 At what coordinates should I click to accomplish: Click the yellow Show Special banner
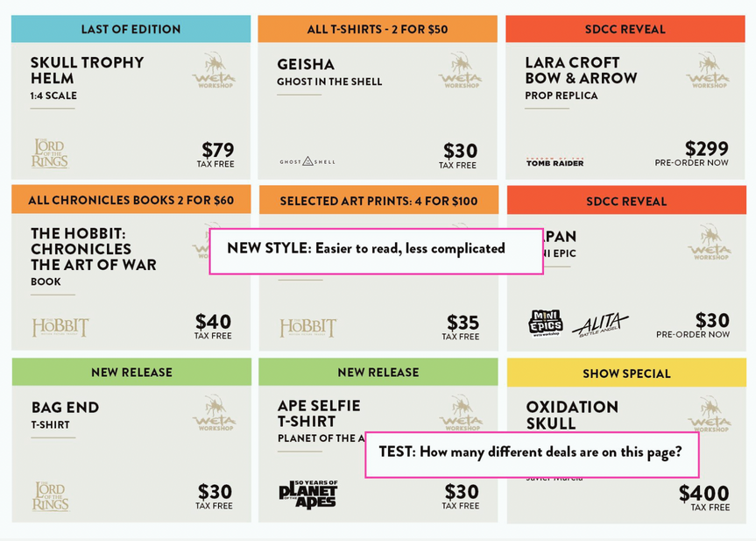[x=626, y=374]
